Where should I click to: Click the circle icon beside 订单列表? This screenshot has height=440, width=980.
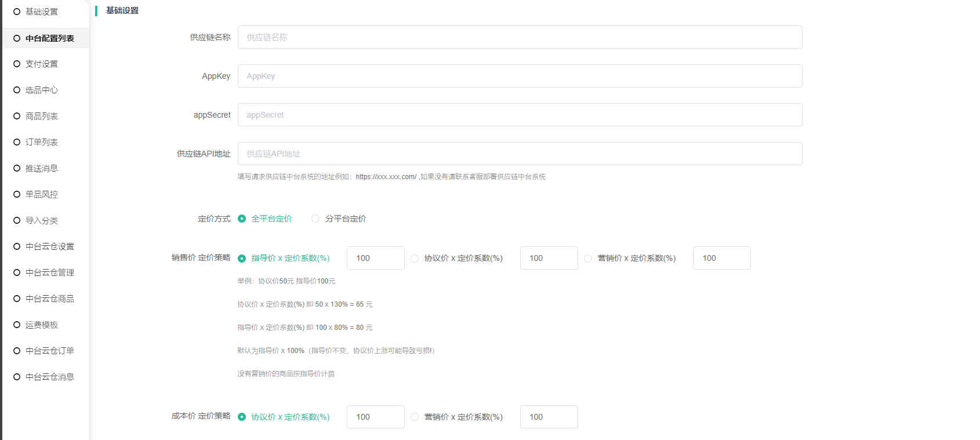pos(17,142)
